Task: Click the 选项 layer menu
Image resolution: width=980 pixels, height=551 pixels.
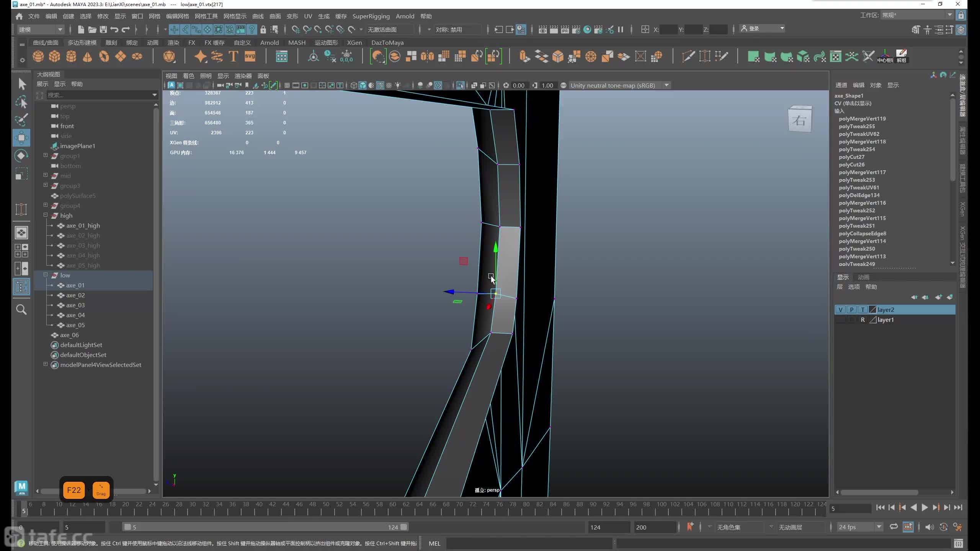Action: pyautogui.click(x=854, y=287)
